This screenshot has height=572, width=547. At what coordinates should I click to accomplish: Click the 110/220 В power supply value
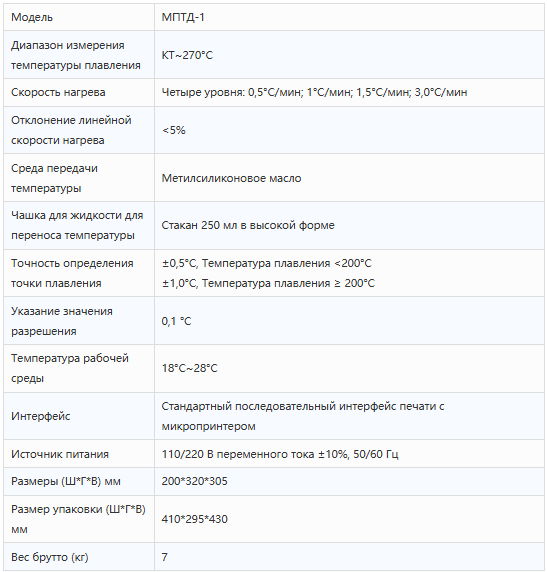coord(280,454)
